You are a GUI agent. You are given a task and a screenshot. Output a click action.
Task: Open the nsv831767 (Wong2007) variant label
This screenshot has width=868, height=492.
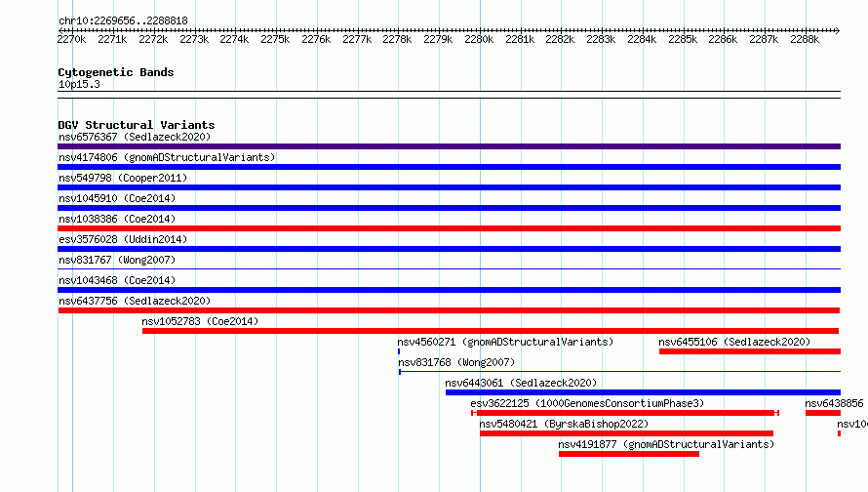[x=117, y=260]
